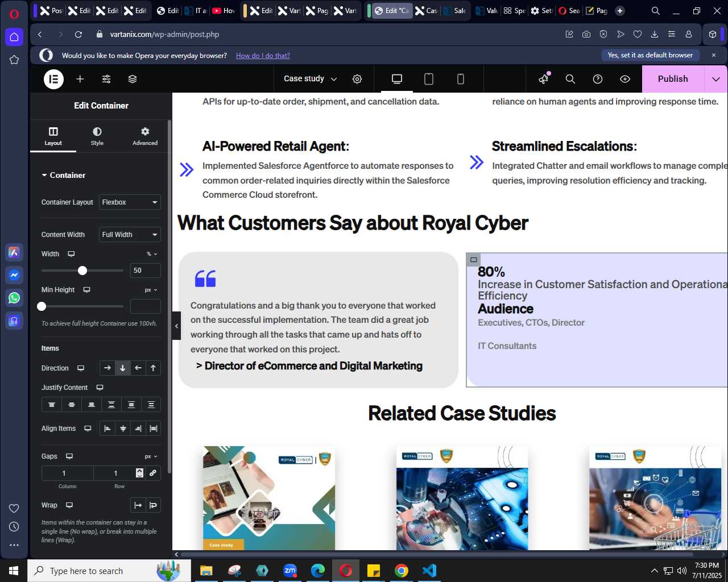The height and width of the screenshot is (582, 728).
Task: Open the Elementor logo main menu
Action: point(54,79)
